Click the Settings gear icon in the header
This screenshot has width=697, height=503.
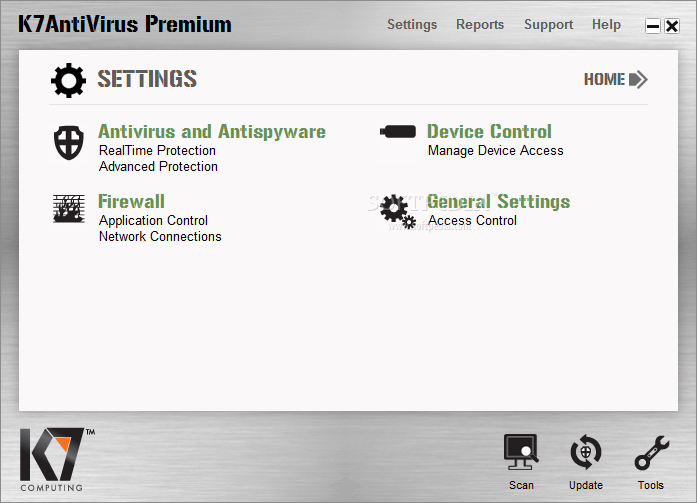pos(68,80)
